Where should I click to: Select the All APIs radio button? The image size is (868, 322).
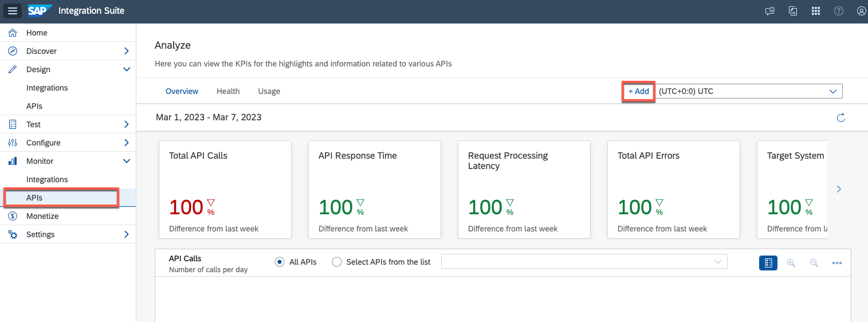pyautogui.click(x=280, y=262)
